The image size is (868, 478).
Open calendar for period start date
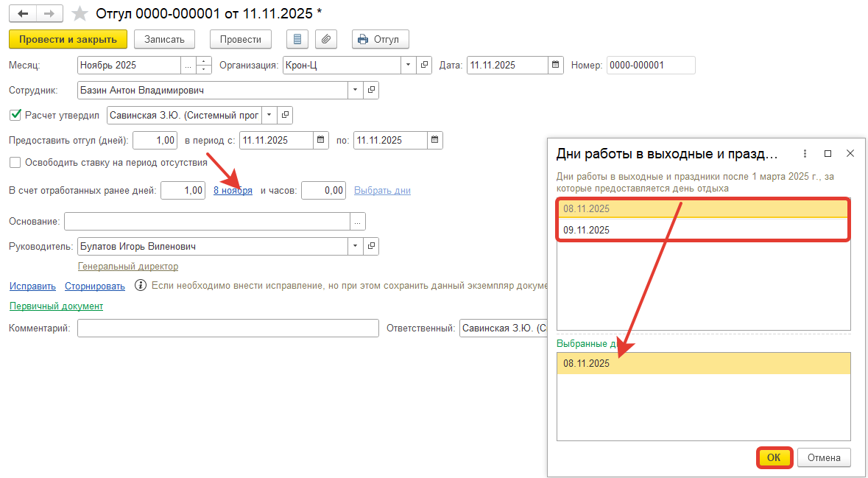321,140
